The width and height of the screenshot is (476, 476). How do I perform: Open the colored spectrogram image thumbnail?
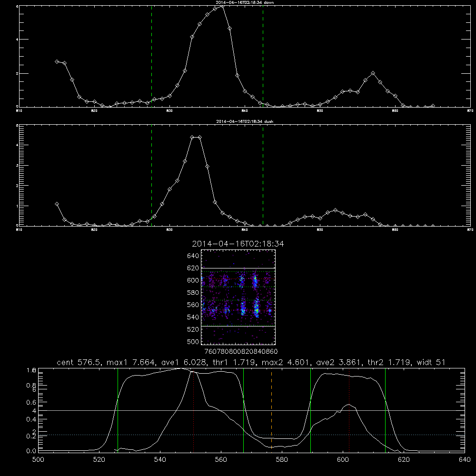click(x=238, y=297)
